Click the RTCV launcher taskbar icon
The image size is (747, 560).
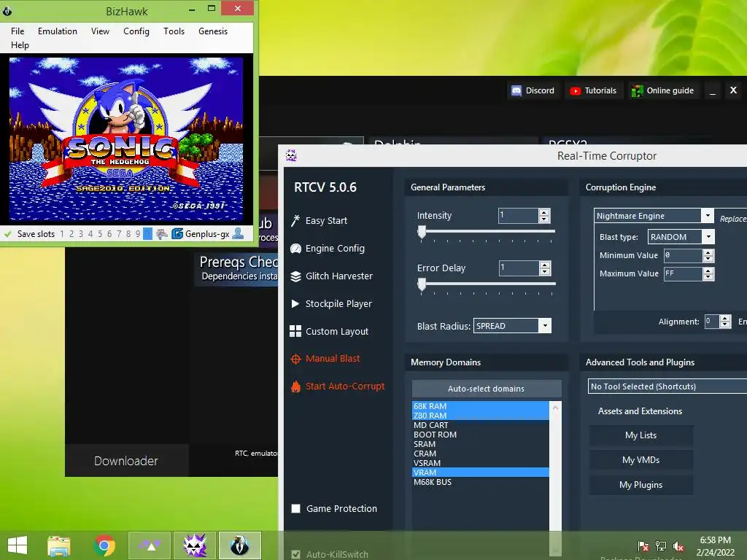[151, 545]
